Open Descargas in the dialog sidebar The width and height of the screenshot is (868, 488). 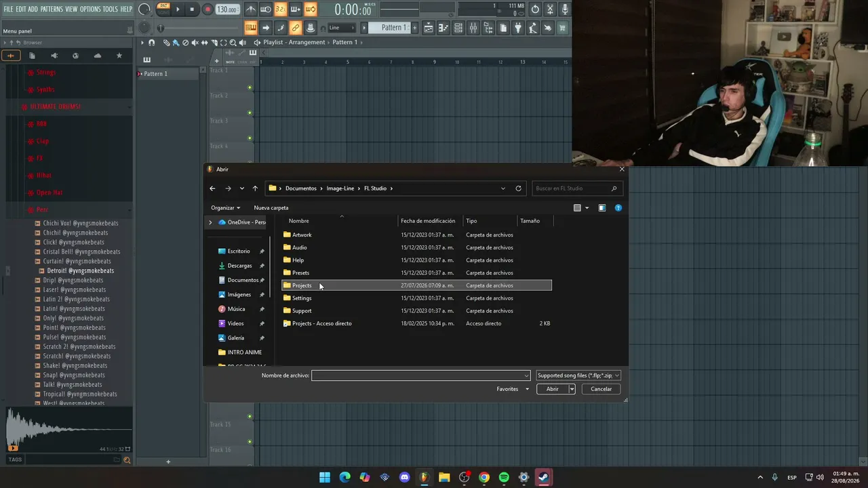pyautogui.click(x=239, y=266)
